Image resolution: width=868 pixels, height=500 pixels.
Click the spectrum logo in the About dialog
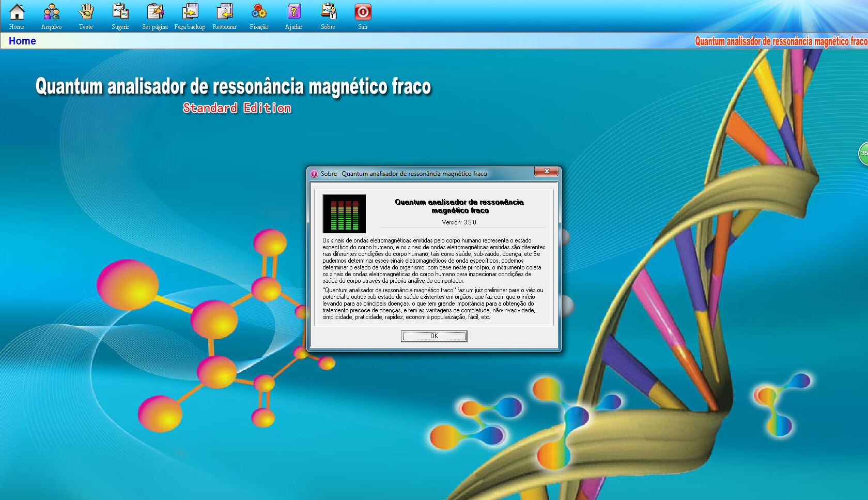344,213
